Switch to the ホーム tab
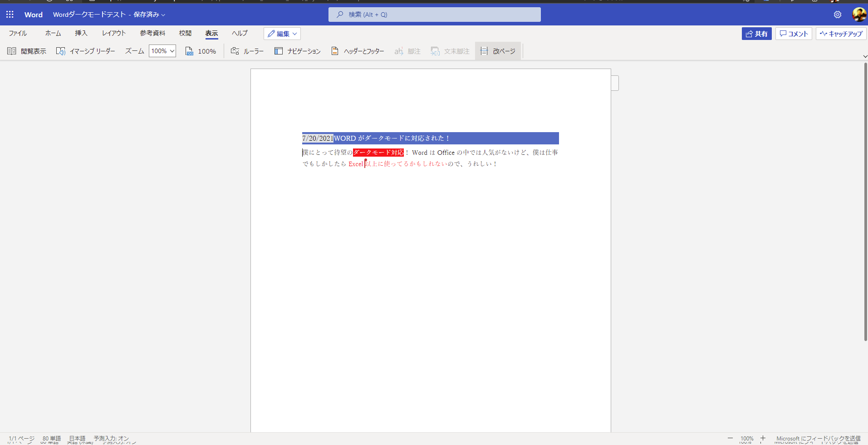868x445 pixels. (x=53, y=33)
